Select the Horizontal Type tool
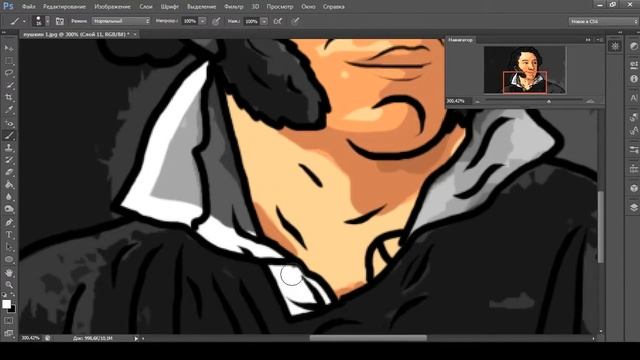The height and width of the screenshot is (360, 640). pyautogui.click(x=9, y=235)
